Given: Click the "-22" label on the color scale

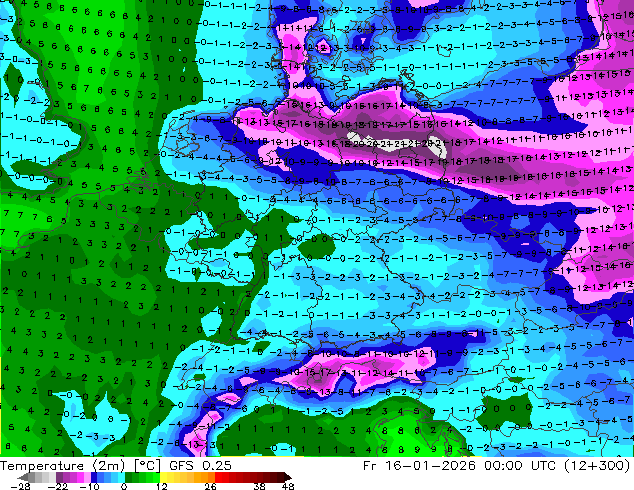Looking at the screenshot, I should [58, 486].
